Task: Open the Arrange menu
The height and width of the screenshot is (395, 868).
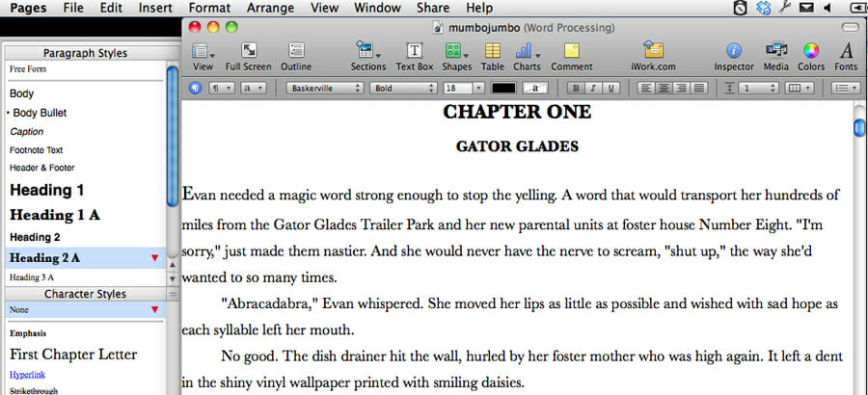Action: coord(271,8)
